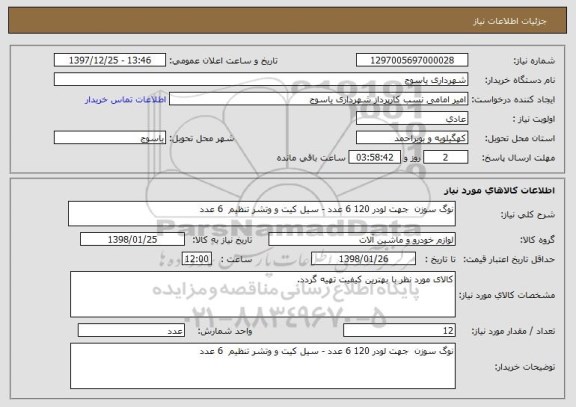Select the label مشخصات کالای مورد نیاز
Viewport: 576px width, 407px height.
(x=507, y=295)
